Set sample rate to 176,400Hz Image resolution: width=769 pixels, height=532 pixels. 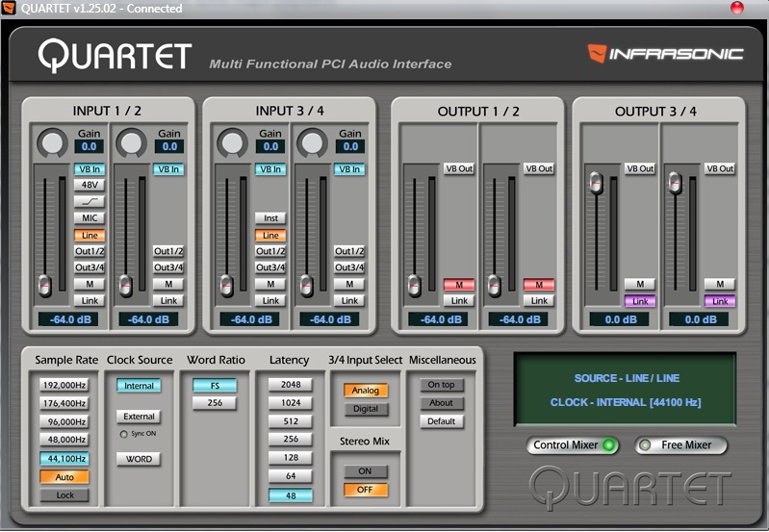[x=64, y=403]
